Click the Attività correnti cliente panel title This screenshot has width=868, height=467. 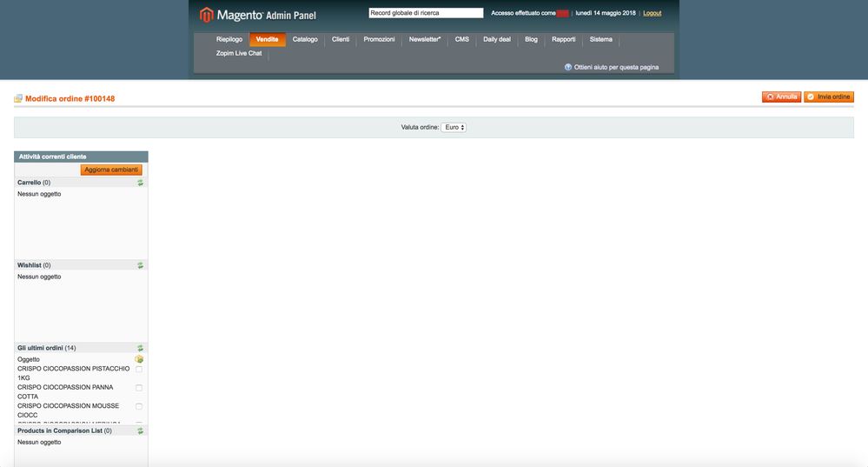[53, 157]
